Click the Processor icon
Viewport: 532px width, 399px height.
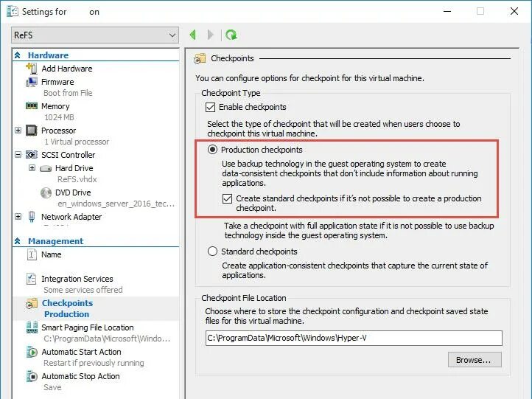tap(32, 131)
